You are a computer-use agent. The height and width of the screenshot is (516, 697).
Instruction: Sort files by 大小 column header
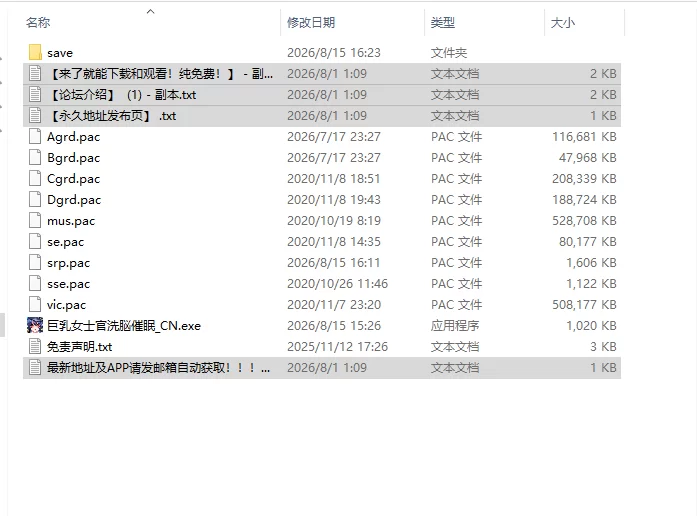[563, 22]
